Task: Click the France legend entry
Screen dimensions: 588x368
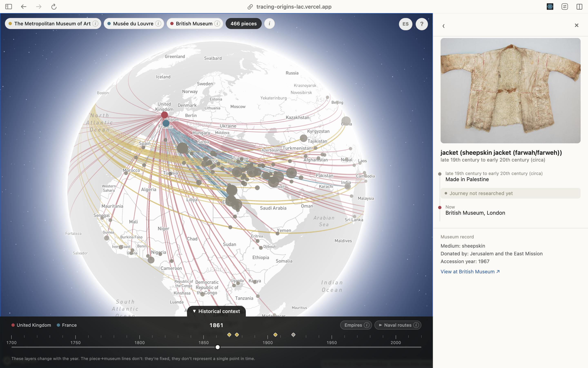Action: pyautogui.click(x=67, y=325)
